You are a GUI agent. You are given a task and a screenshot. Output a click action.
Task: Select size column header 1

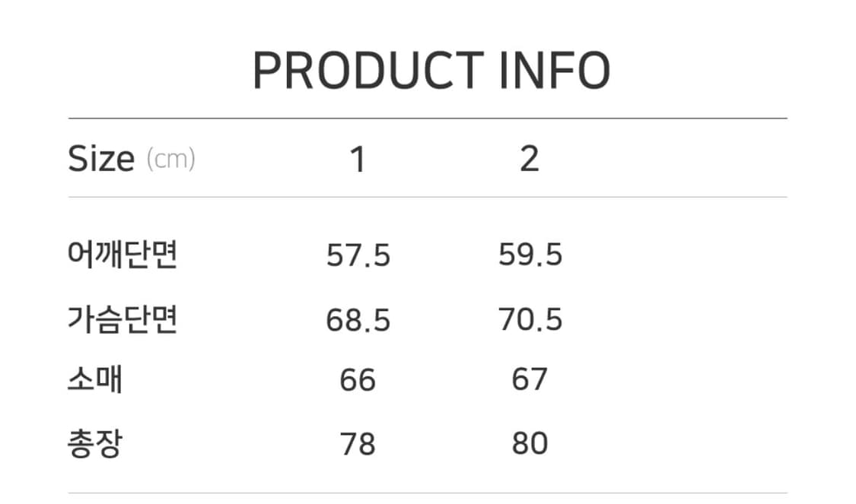[358, 160]
